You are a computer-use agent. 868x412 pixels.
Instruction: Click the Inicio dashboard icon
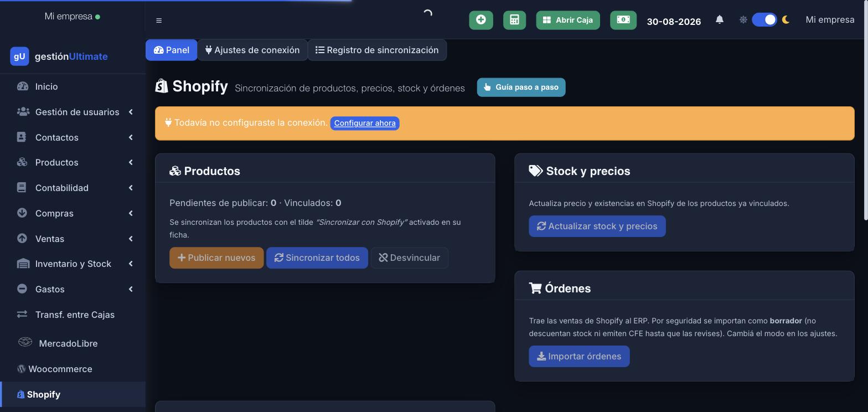coord(23,86)
